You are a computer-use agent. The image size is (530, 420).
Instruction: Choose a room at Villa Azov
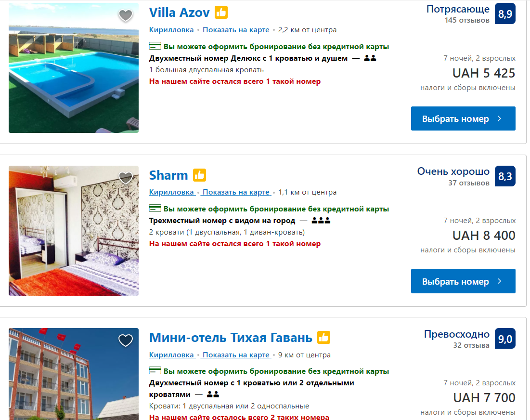click(463, 118)
